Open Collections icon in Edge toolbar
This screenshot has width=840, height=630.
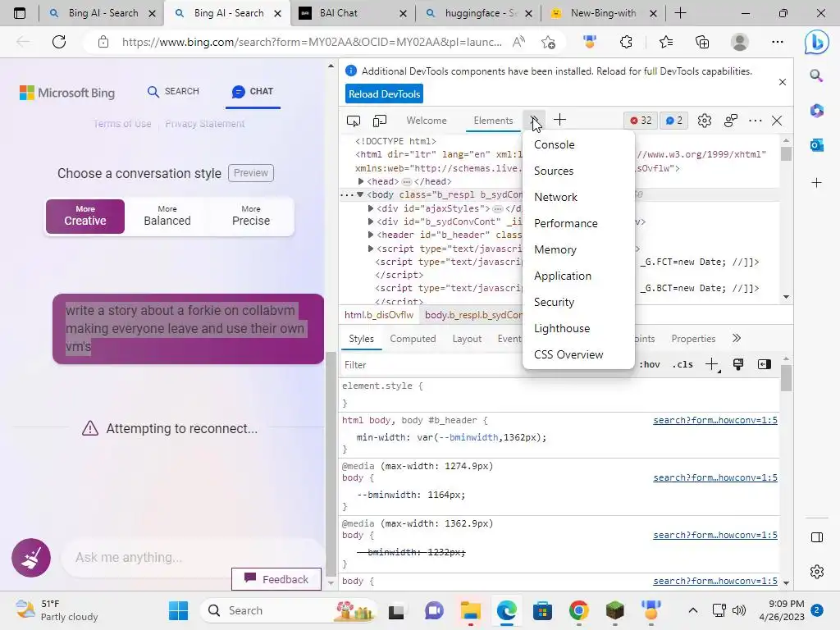(702, 42)
